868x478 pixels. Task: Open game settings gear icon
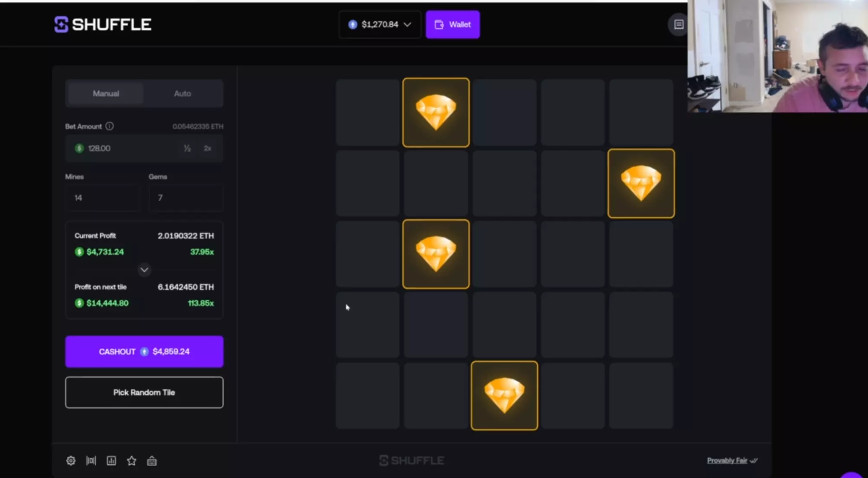tap(71, 461)
